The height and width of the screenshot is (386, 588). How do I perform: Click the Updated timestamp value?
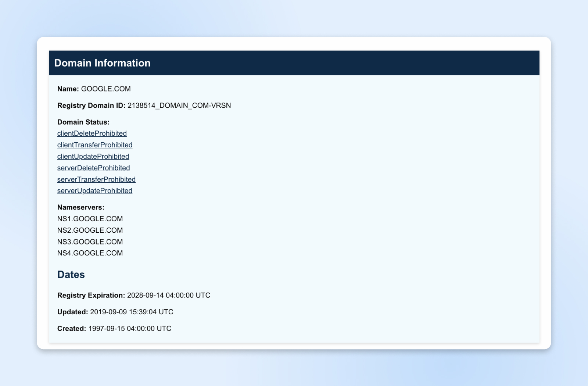tap(132, 312)
